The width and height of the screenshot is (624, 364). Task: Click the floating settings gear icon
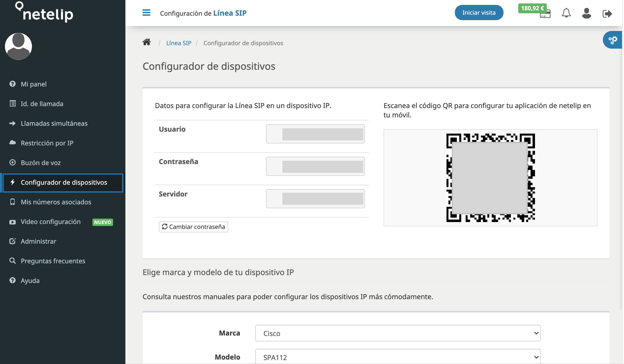click(613, 40)
